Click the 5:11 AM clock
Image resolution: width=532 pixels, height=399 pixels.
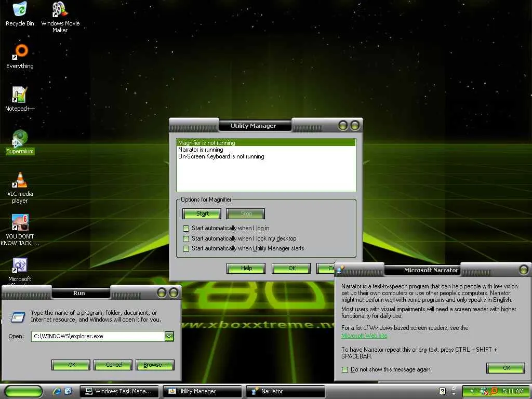(x=513, y=391)
